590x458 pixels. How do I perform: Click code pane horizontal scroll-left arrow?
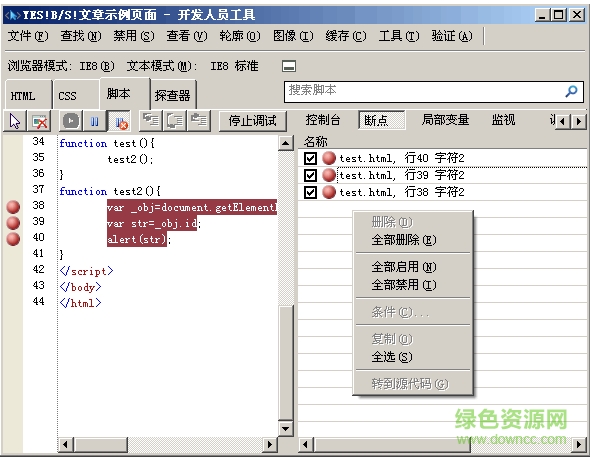[x=65, y=445]
